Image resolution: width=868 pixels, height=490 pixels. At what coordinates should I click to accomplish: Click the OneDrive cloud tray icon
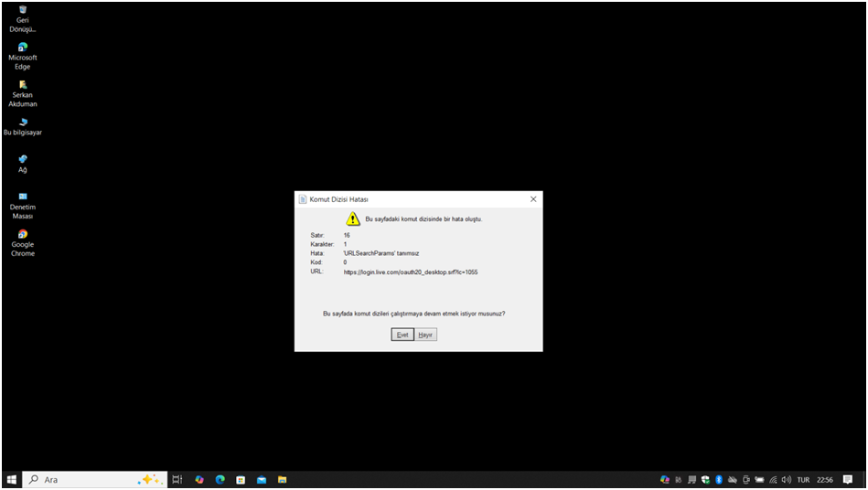(x=733, y=480)
